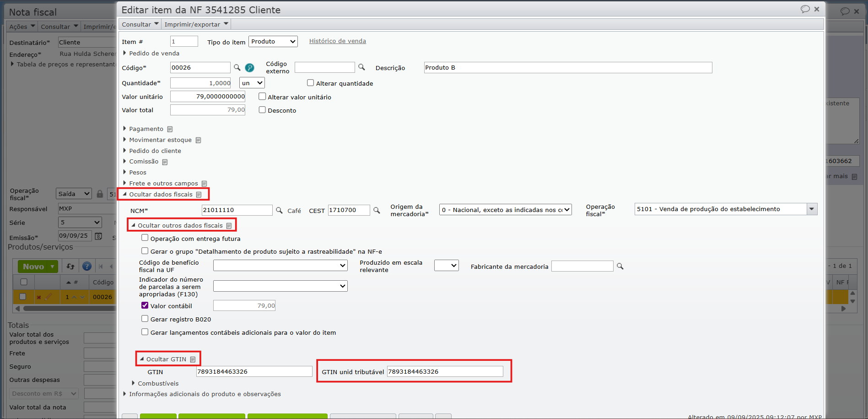The height and width of the screenshot is (419, 868).
Task: Click the blue help icon in Nota fiscal
Action: (x=86, y=266)
